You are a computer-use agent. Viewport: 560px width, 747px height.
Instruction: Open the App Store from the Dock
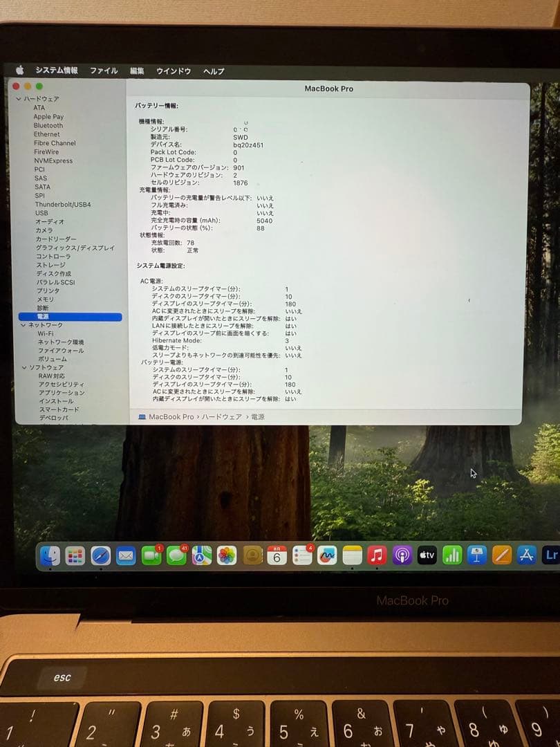[x=527, y=555]
